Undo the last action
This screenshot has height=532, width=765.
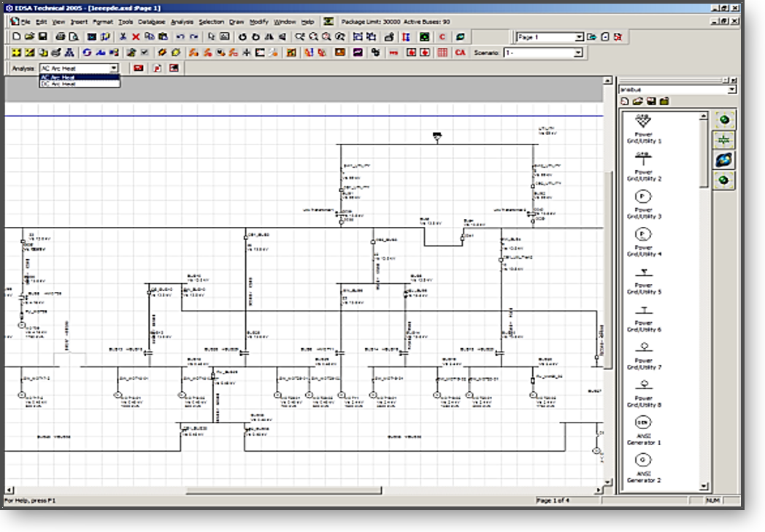coord(180,36)
